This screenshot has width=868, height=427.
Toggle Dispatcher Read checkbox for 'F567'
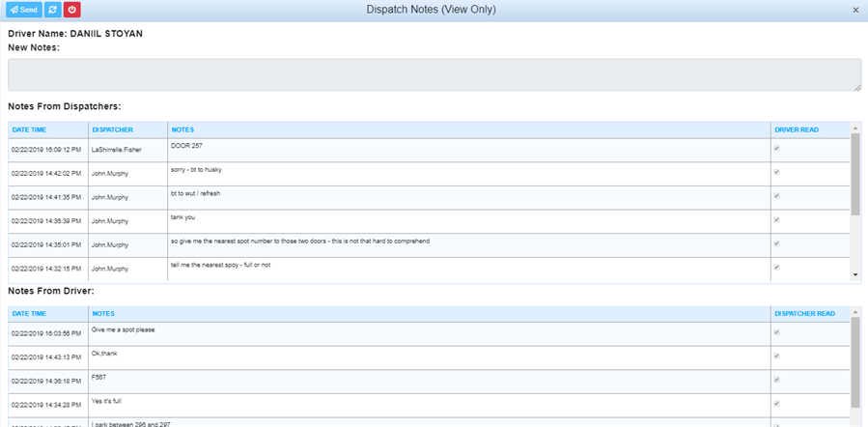[776, 380]
